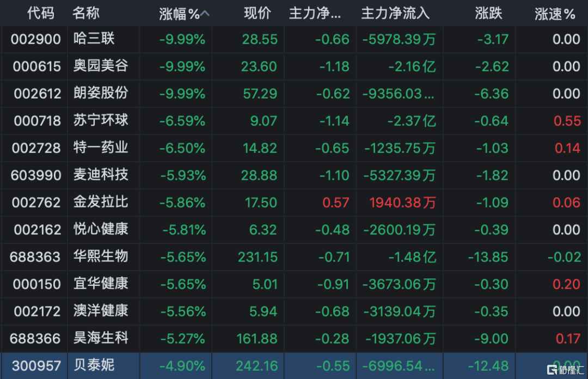
Task: Open the stock 华熙生物
Action: point(101,256)
